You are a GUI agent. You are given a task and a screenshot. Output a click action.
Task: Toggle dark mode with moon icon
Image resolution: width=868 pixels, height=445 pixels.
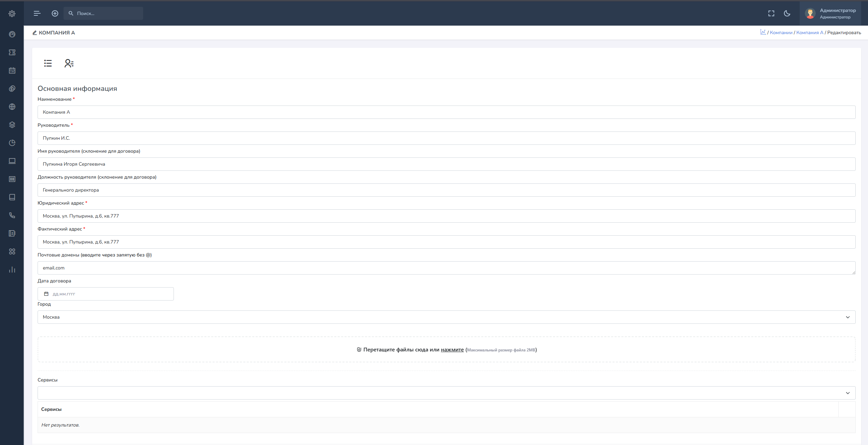click(x=787, y=13)
